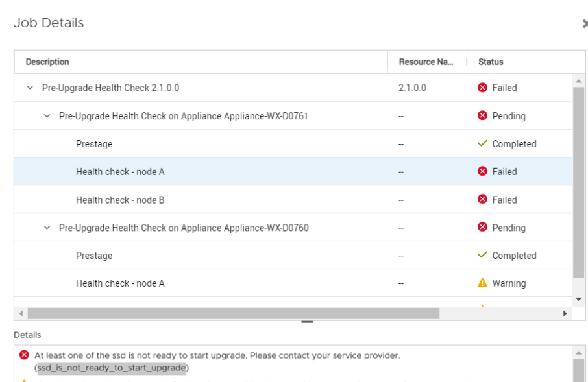This screenshot has height=382, width=588.
Task: Click the Description column header
Action: tap(47, 61)
